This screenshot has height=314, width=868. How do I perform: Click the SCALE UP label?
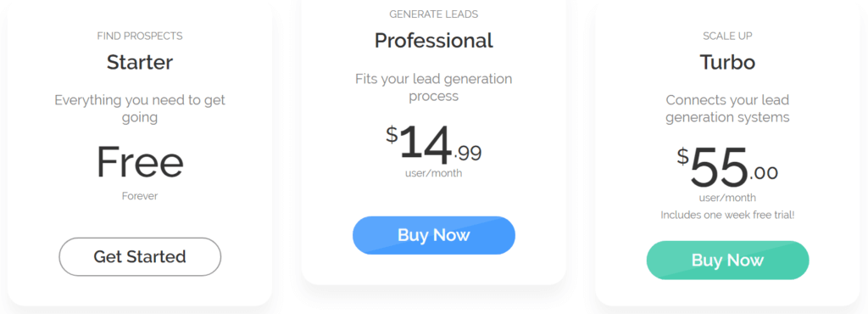pyautogui.click(x=727, y=36)
